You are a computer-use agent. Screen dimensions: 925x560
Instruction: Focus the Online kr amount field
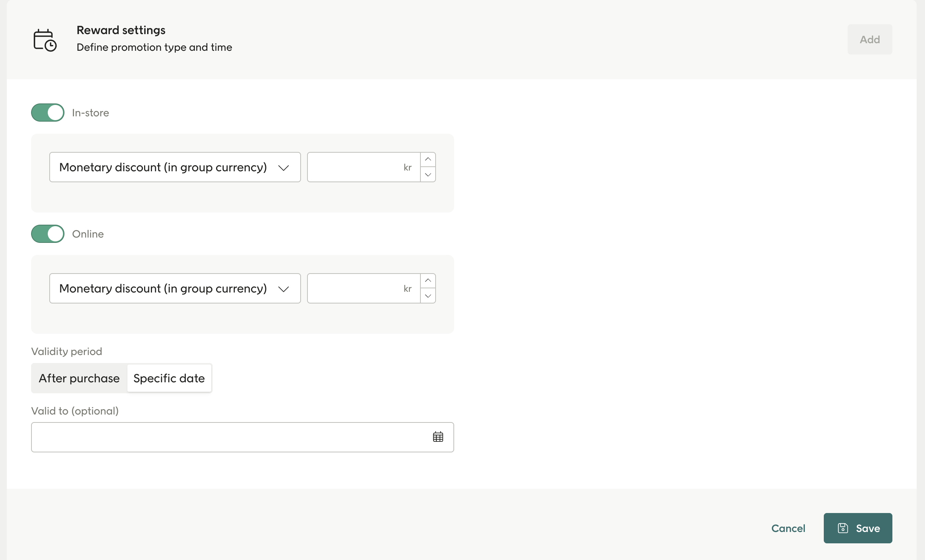(x=356, y=288)
